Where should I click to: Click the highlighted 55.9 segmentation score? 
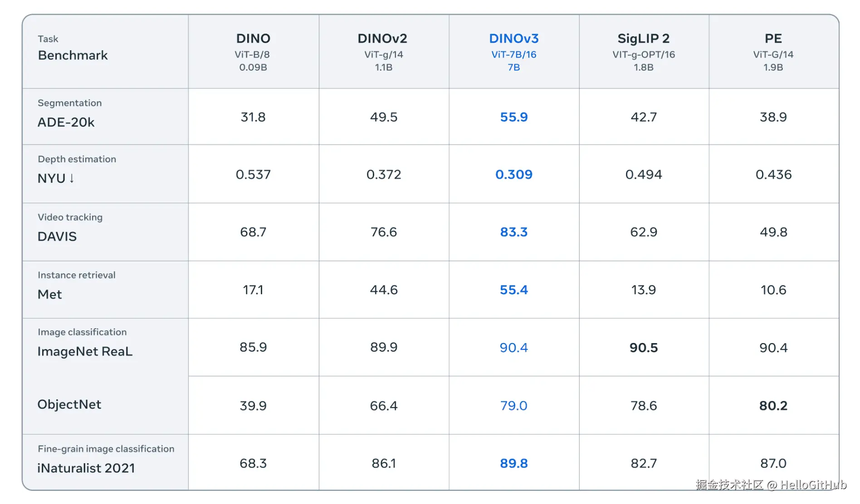click(x=513, y=117)
